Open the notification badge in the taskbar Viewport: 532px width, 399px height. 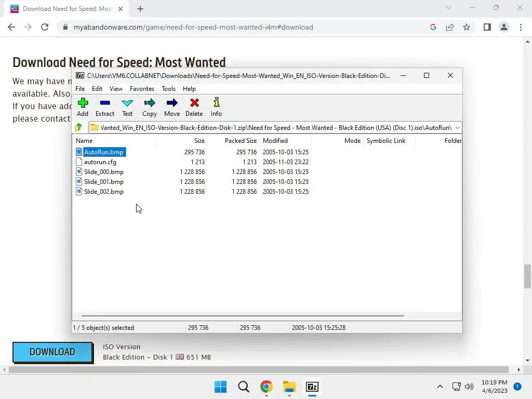(x=517, y=387)
